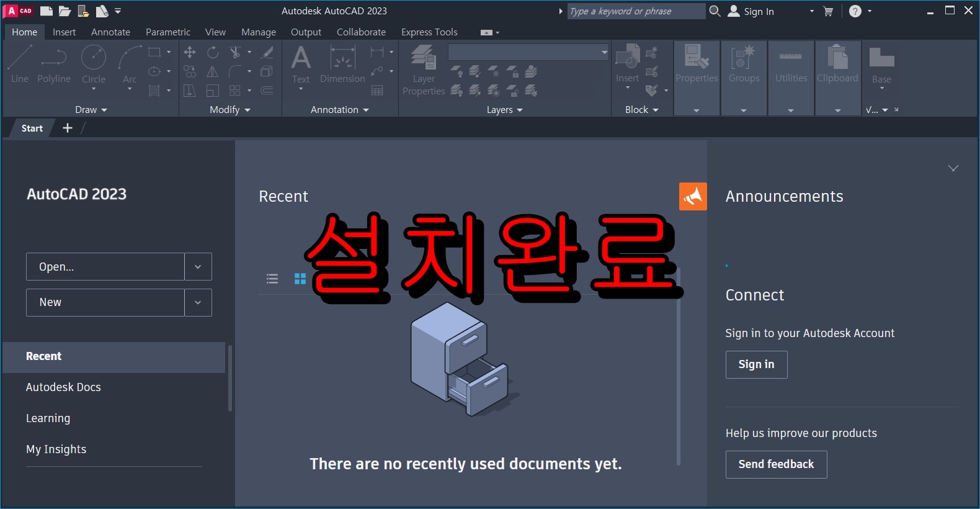Select the Line draw tool
Viewport: 980px width, 509px height.
(x=20, y=64)
